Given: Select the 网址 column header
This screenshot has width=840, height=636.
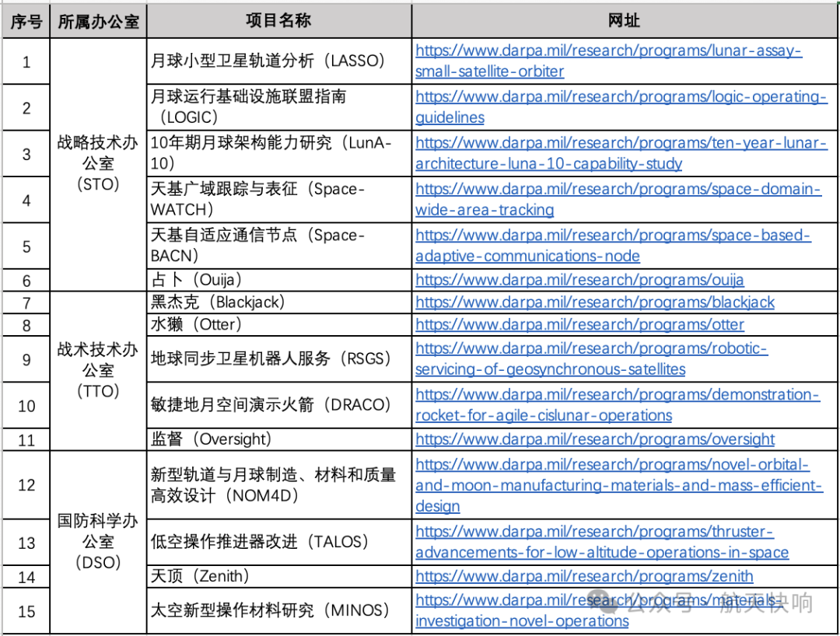Looking at the screenshot, I should click(x=624, y=21).
